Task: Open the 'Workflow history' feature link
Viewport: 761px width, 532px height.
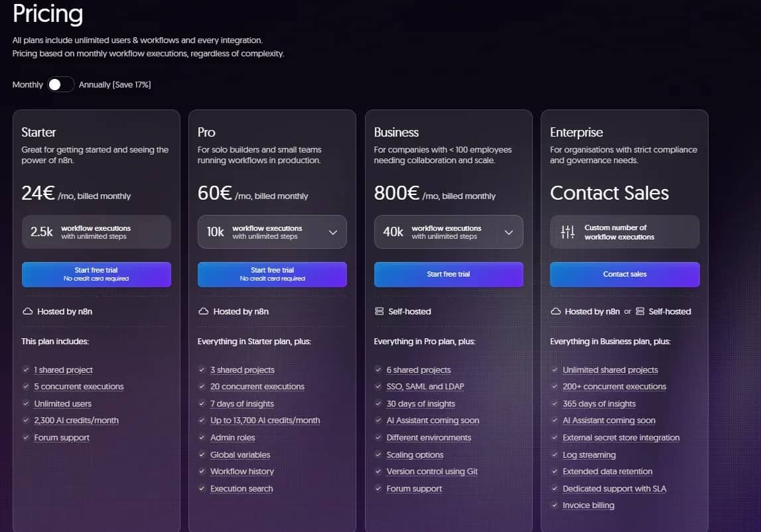Action: (242, 472)
